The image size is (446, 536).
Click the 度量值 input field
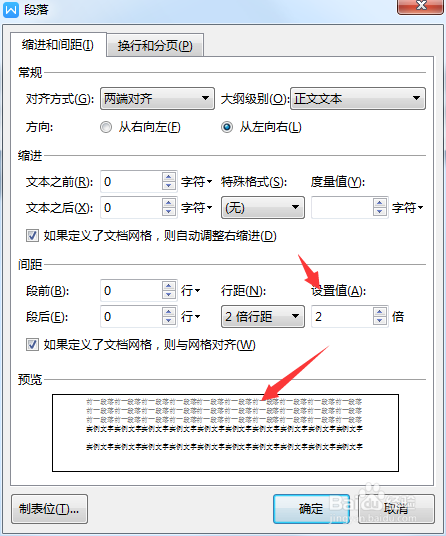click(342, 207)
